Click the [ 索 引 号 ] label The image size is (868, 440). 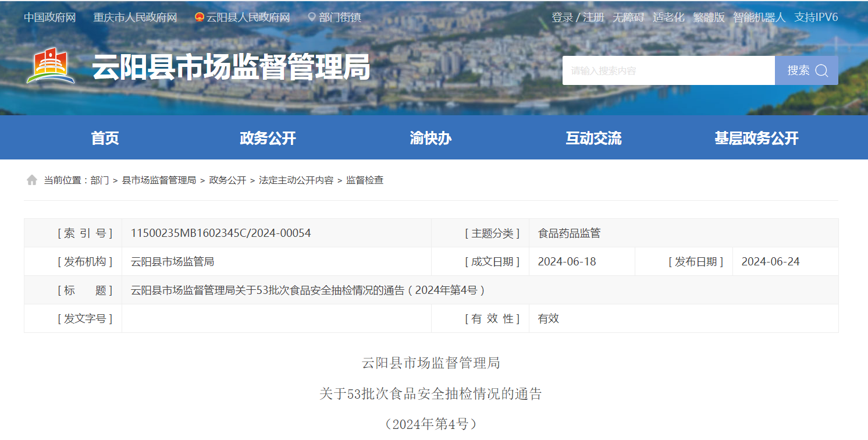pyautogui.click(x=85, y=233)
